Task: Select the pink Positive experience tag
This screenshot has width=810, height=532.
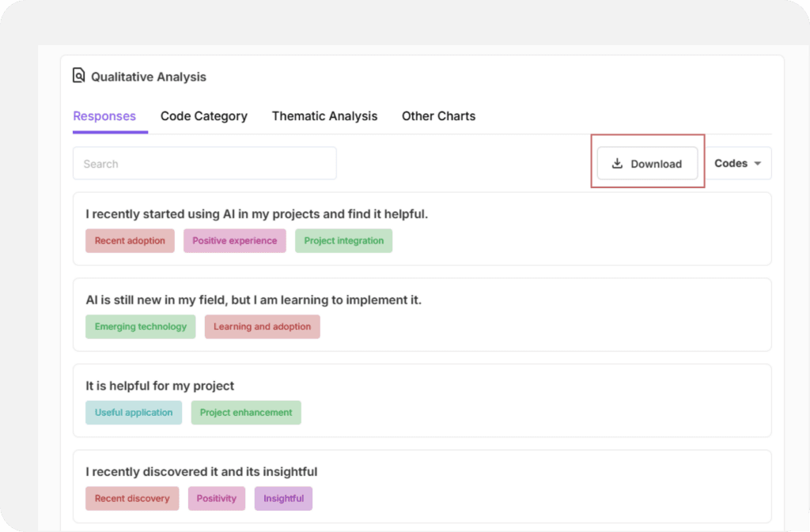Action: coord(235,241)
